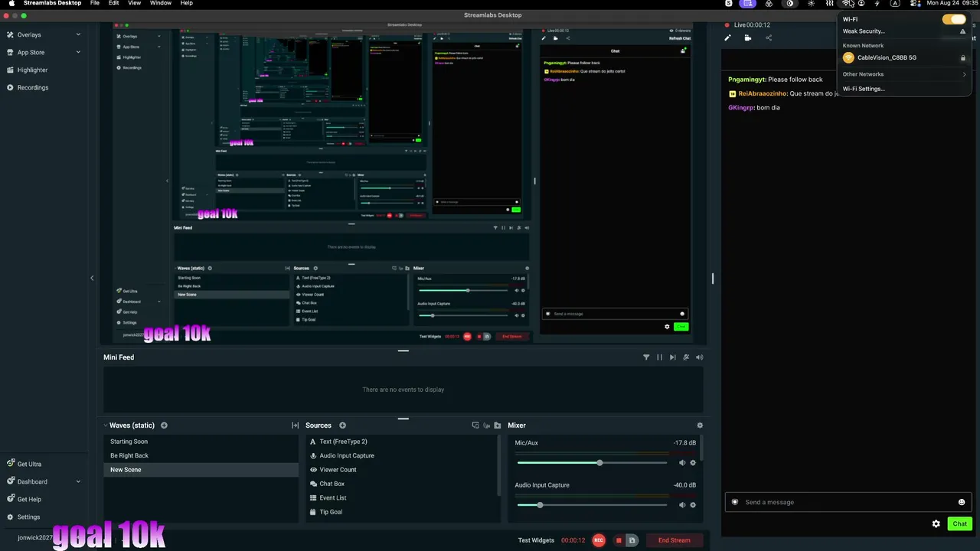Image resolution: width=980 pixels, height=551 pixels.
Task: Click the share stream icon
Action: (x=769, y=37)
